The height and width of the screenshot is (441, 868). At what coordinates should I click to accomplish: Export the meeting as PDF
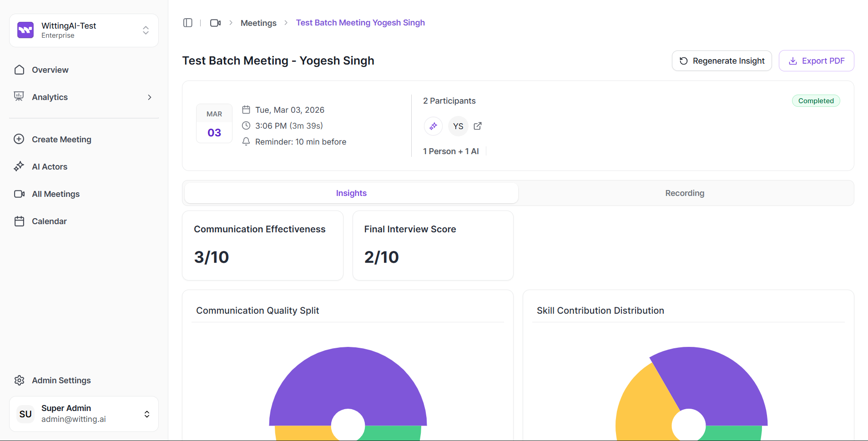coord(816,61)
